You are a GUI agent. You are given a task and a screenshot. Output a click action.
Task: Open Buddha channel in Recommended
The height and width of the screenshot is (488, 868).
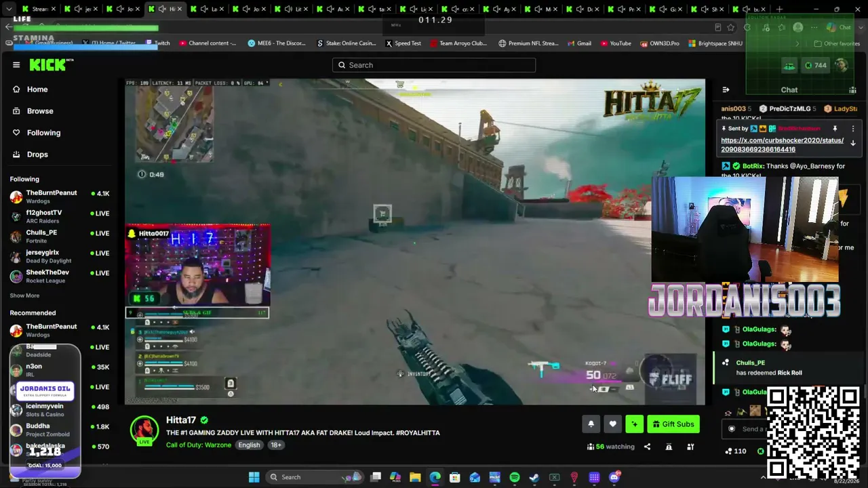pyautogui.click(x=60, y=430)
